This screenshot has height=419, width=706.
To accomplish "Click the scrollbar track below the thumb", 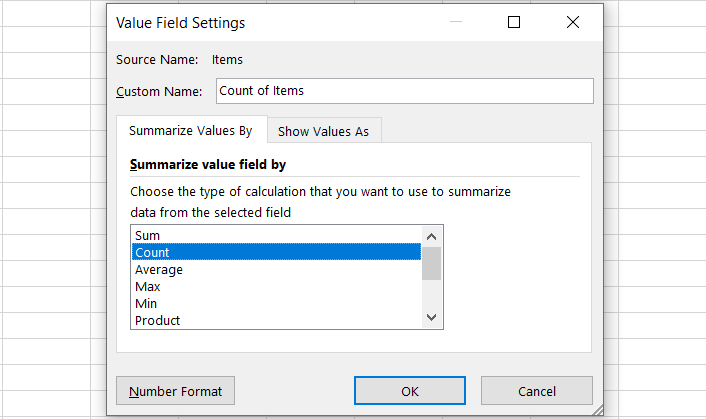I will tap(432, 294).
